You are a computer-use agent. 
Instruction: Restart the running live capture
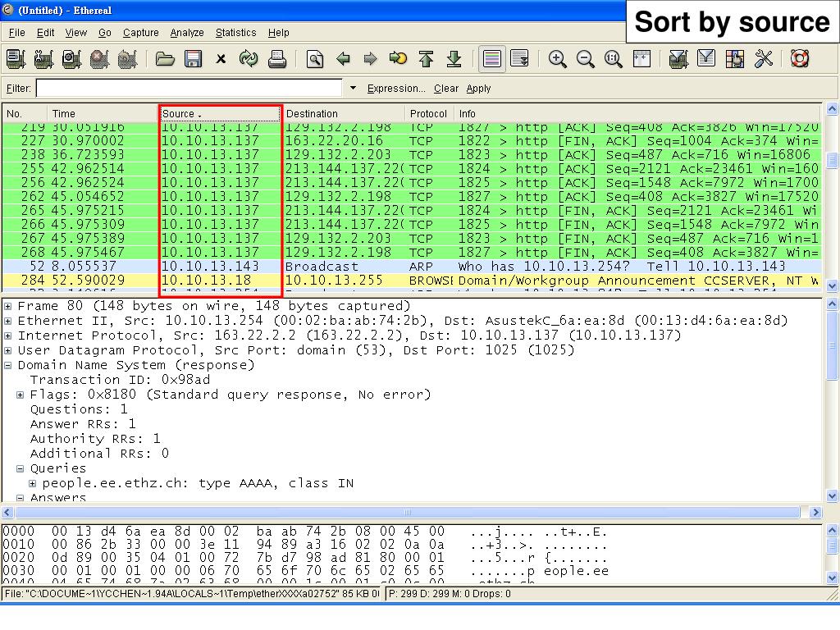point(127,59)
